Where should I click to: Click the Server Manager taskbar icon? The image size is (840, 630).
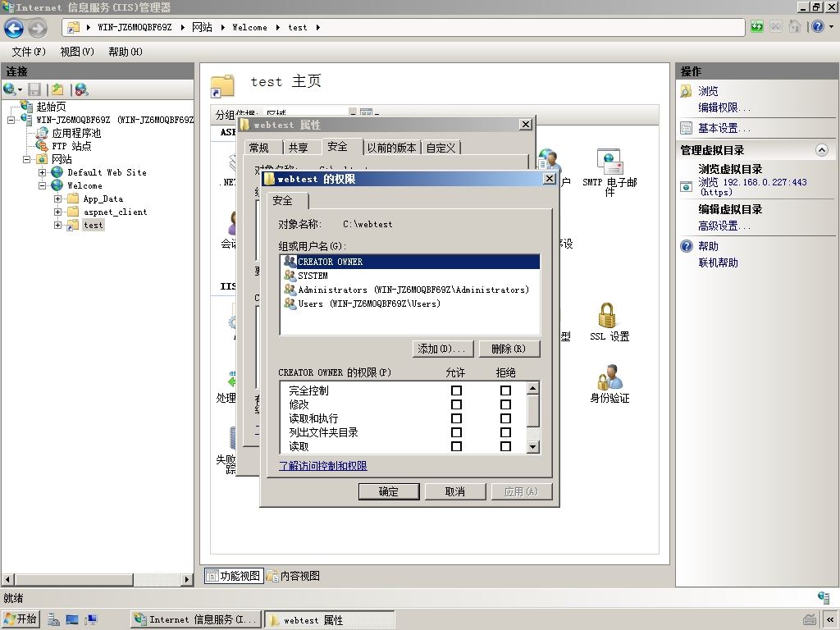tap(54, 620)
